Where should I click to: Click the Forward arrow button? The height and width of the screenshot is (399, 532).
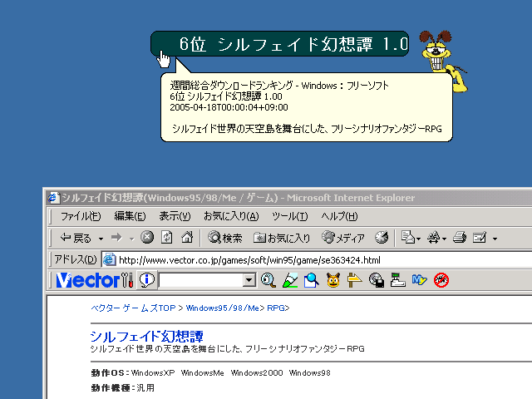pos(116,238)
